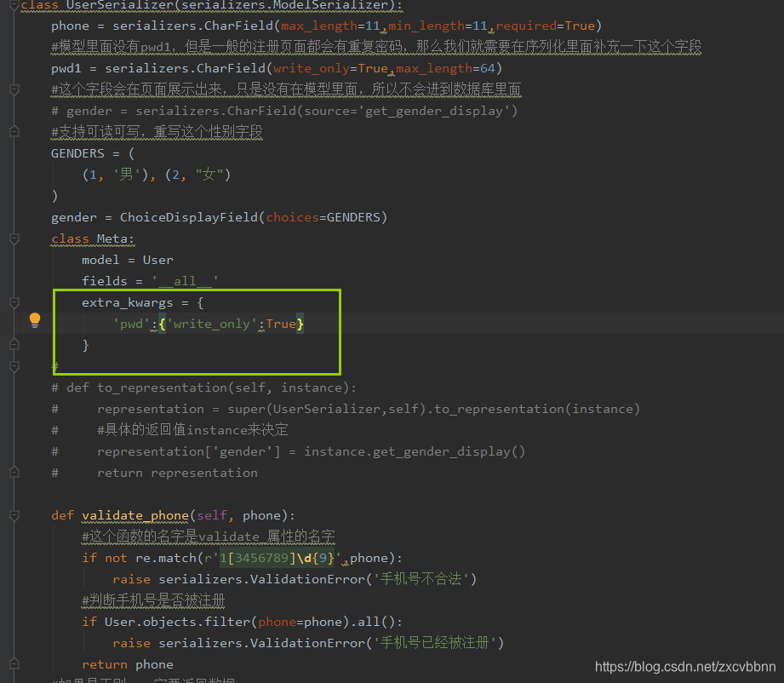Click '#具体的返回值instance来决定' comment
Image resolution: width=784 pixels, height=683 pixels.
coord(192,430)
